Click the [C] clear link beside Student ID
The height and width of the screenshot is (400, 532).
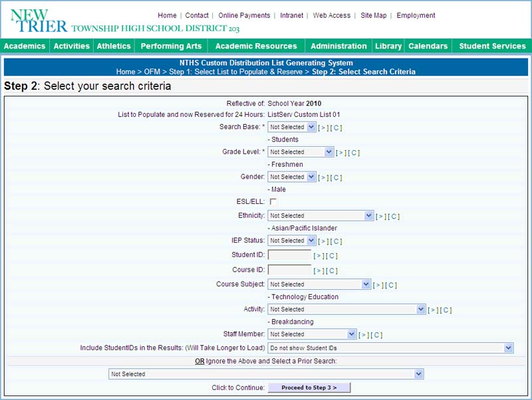[x=332, y=256]
